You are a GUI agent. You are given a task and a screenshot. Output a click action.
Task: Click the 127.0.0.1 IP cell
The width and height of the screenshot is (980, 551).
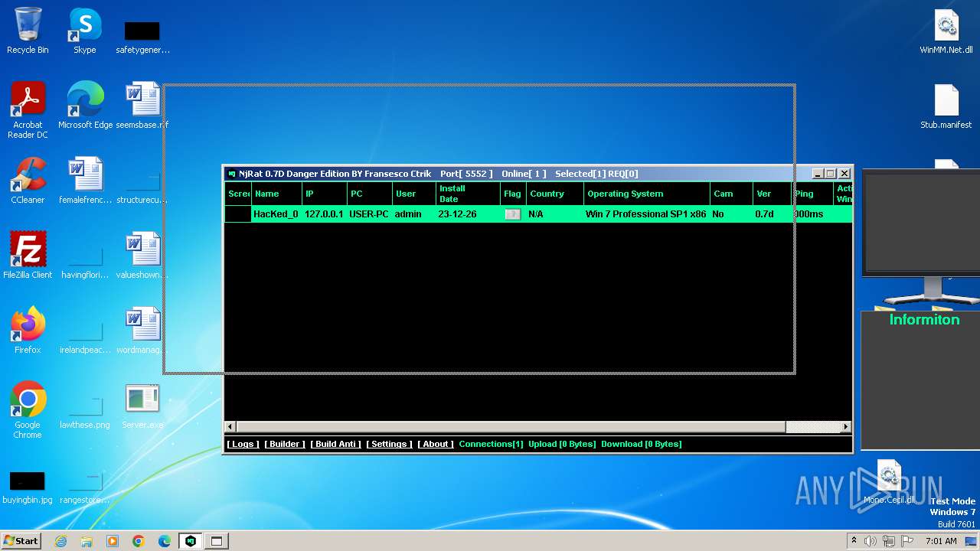(324, 214)
